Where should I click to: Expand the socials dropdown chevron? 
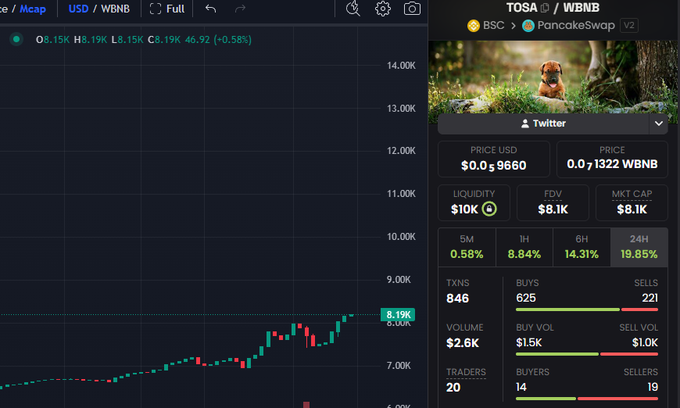click(x=658, y=124)
